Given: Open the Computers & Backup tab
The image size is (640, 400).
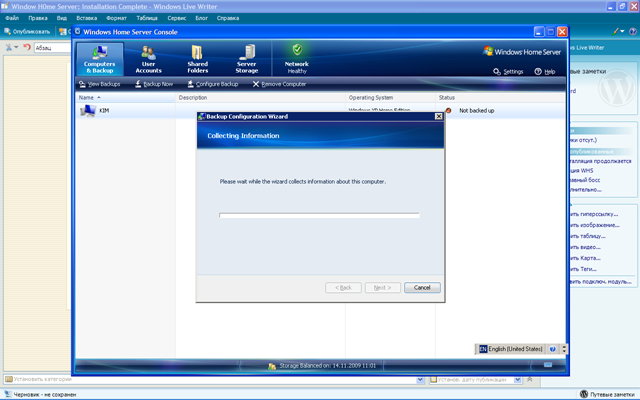Looking at the screenshot, I should coord(100,59).
